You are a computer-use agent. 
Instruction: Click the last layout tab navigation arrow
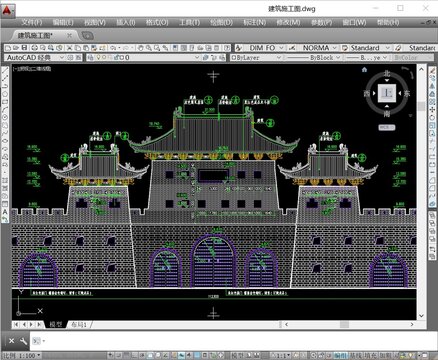click(40, 324)
